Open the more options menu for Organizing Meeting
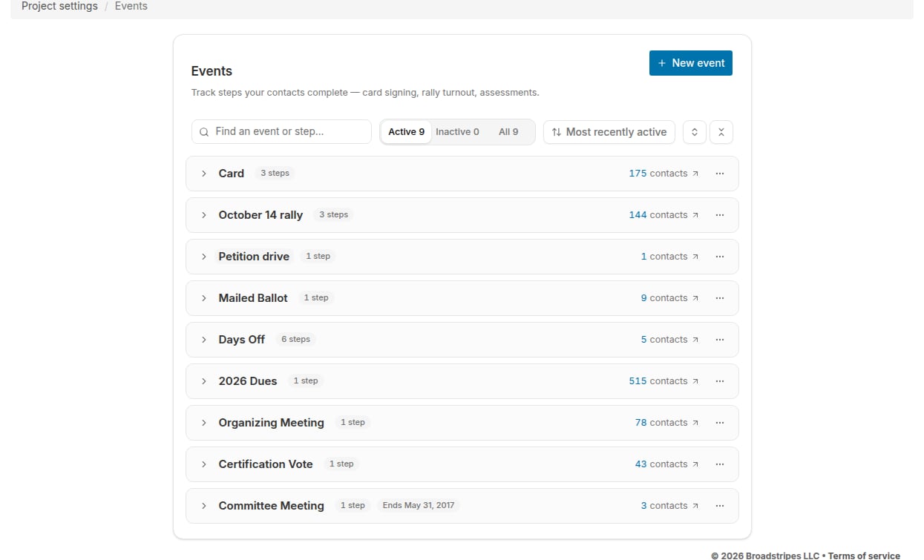924x560 pixels. tap(719, 423)
